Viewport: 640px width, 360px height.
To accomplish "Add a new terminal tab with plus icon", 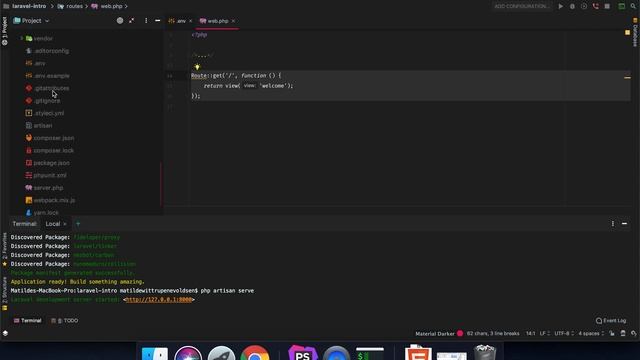I will coord(78,224).
